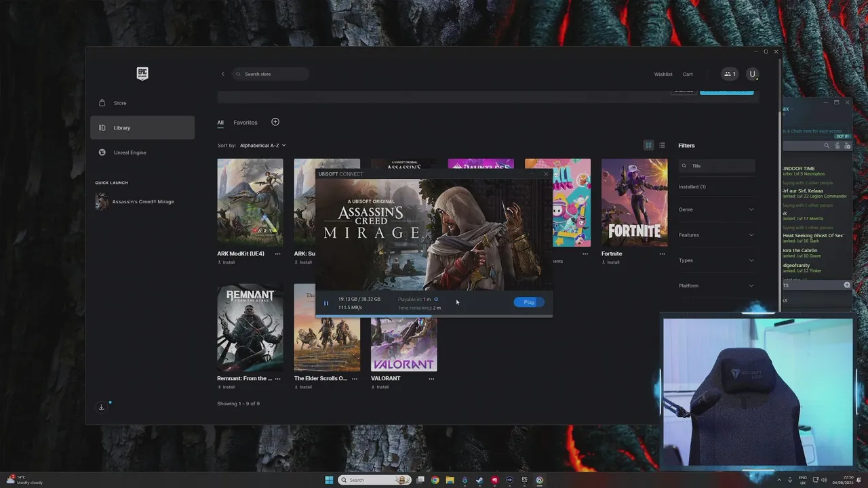Open ARK ModKit (UE4) options menu
The height and width of the screenshot is (488, 868).
click(277, 253)
